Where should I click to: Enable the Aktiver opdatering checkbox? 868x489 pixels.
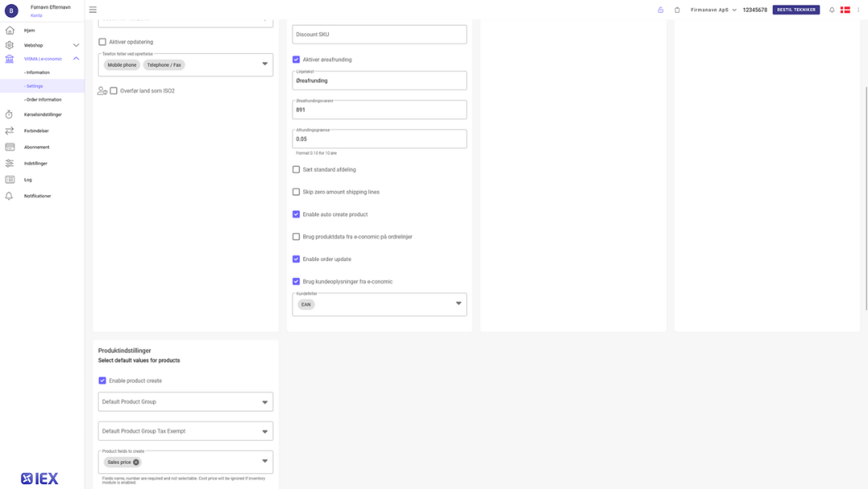[102, 41]
